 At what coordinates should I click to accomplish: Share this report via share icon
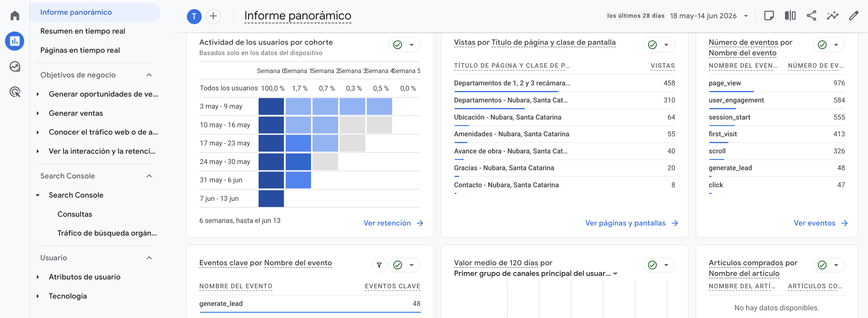811,16
